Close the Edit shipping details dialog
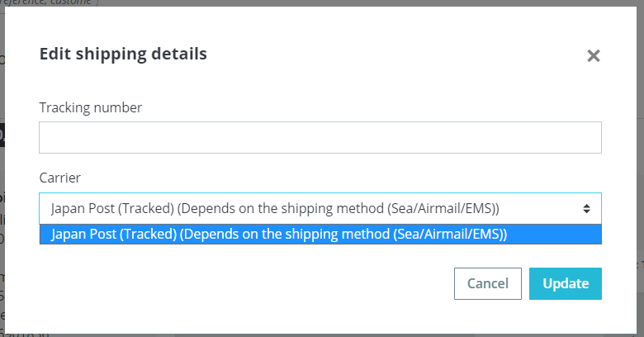This screenshot has height=337, width=644. click(x=593, y=55)
